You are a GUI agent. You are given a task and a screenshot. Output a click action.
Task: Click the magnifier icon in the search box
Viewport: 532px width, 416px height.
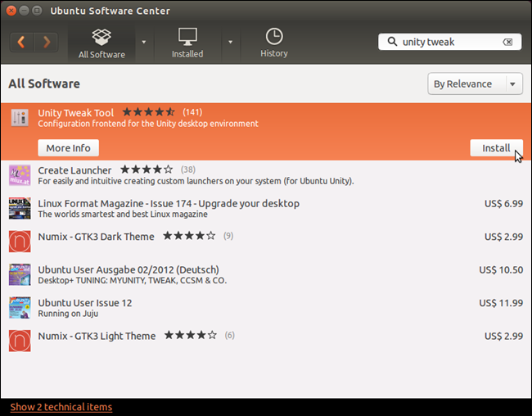pos(392,42)
